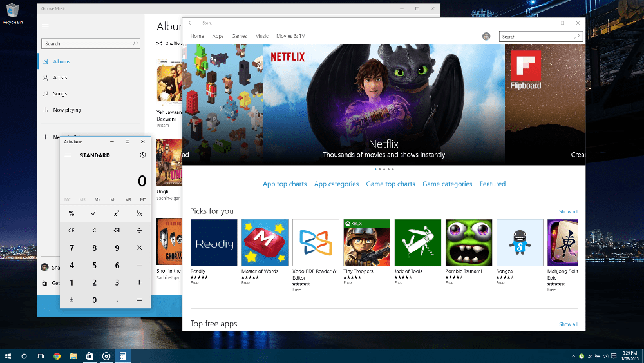
Task: Click the reciprocal 1/x key in Calculator
Action: (139, 213)
